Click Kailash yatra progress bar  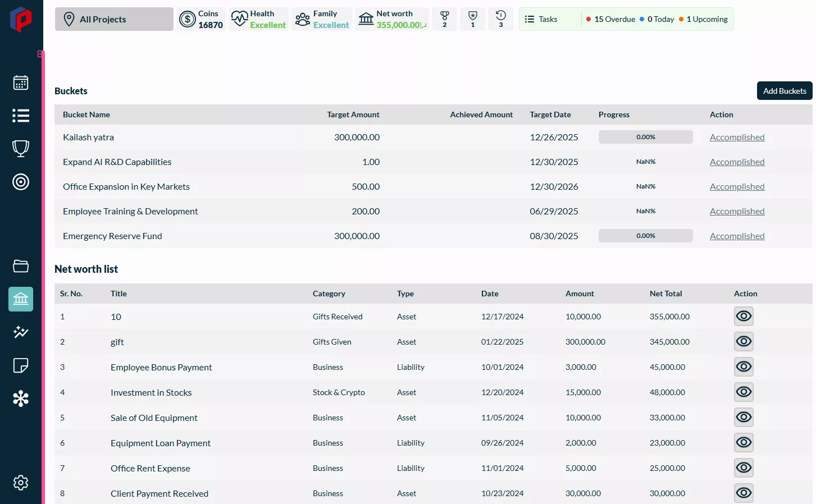[646, 137]
